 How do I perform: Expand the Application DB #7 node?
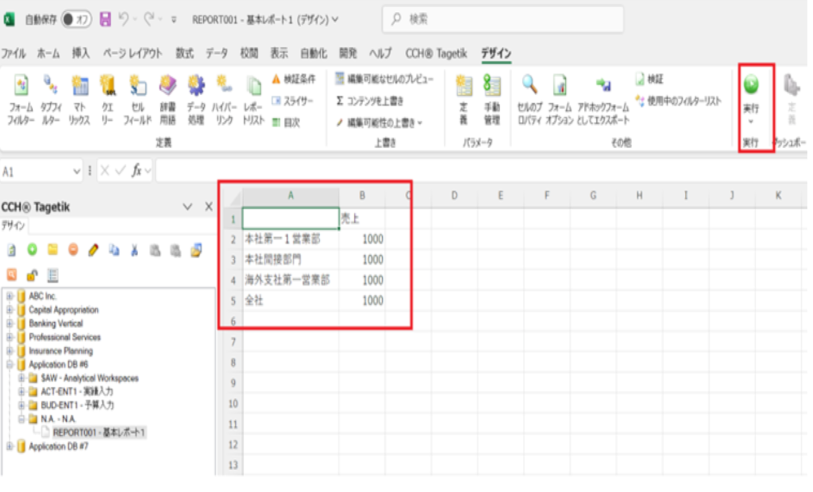(x=10, y=446)
